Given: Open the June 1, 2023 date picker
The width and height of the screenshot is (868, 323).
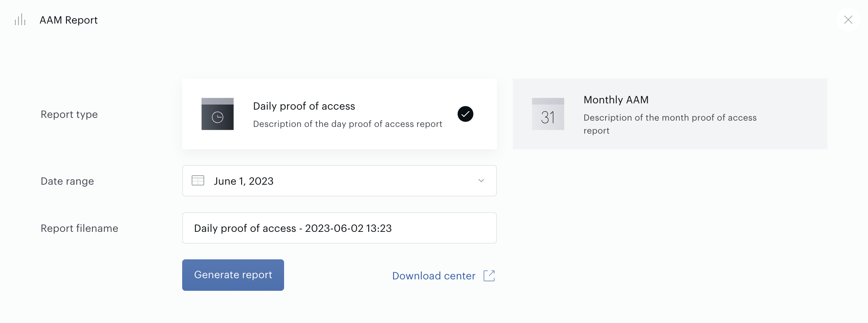Looking at the screenshot, I should [339, 181].
